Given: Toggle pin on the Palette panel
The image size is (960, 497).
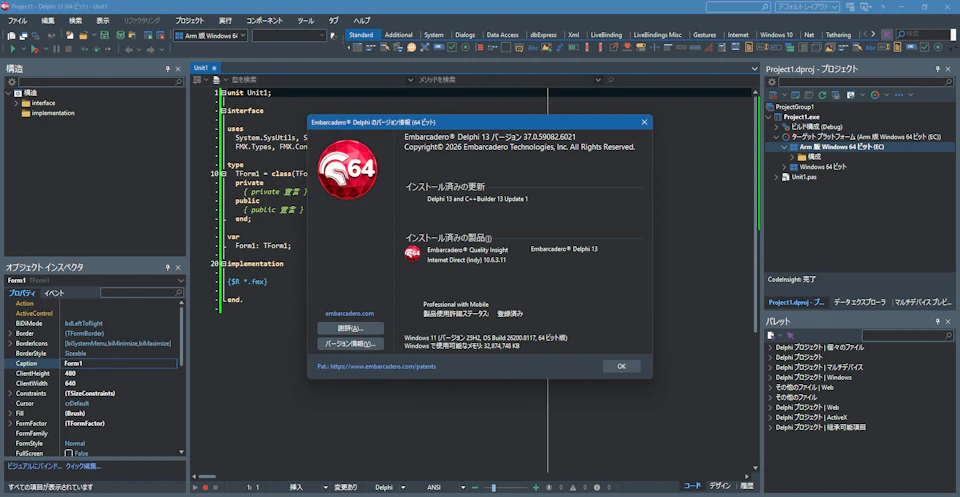Looking at the screenshot, I should tap(938, 321).
